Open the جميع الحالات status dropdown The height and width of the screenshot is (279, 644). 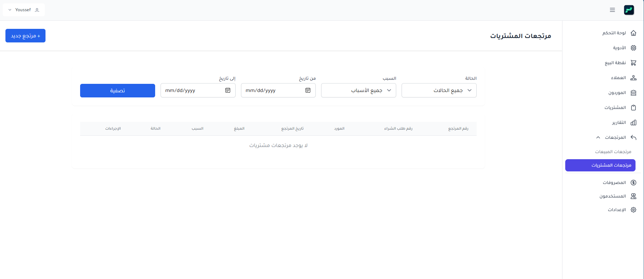439,90
